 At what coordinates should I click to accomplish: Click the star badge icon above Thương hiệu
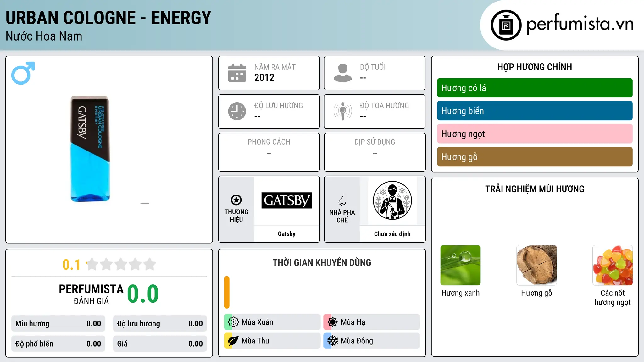236,200
